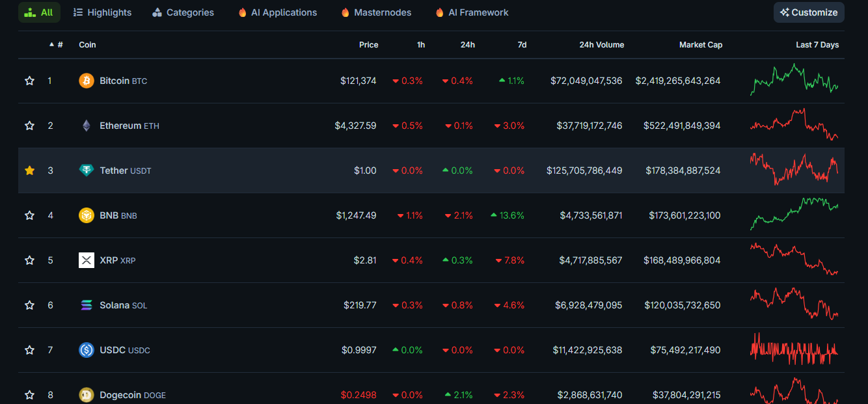This screenshot has height=404, width=868.
Task: Open Ethereum's 7-day sparkline chart
Action: pyautogui.click(x=794, y=124)
